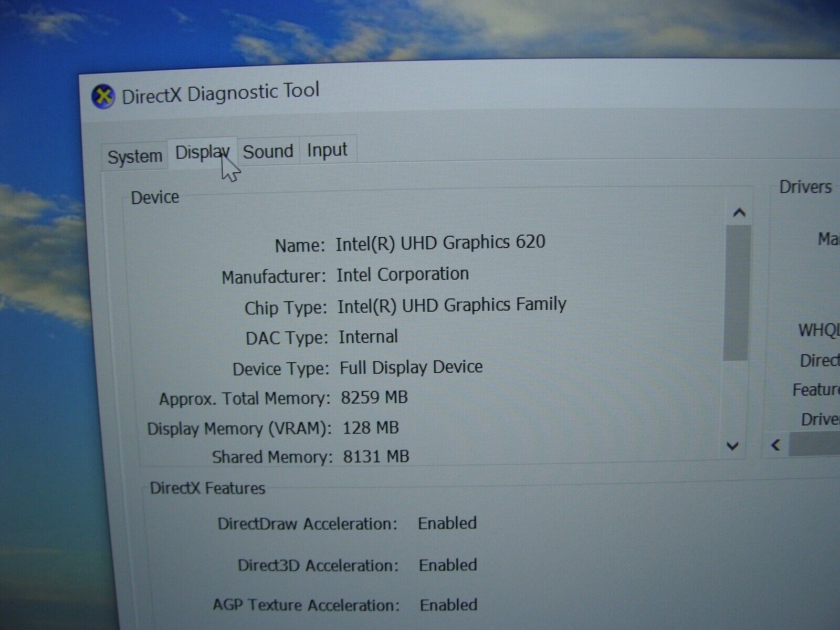This screenshot has height=630, width=840.
Task: Click the Display Memory (VRAM): label
Action: pos(239,429)
